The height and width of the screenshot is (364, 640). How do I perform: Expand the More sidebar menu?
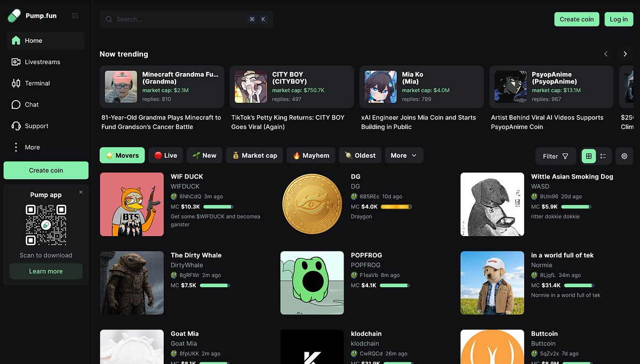[x=46, y=147]
